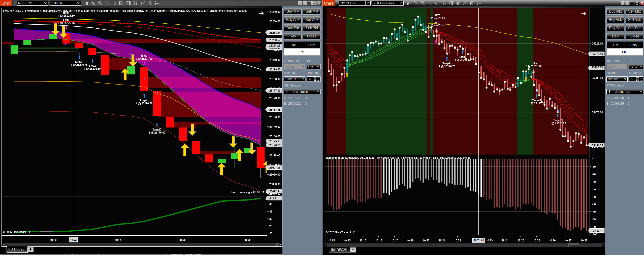
Task: Open indicators icon on left chart toolbar
Action: coord(136,3)
